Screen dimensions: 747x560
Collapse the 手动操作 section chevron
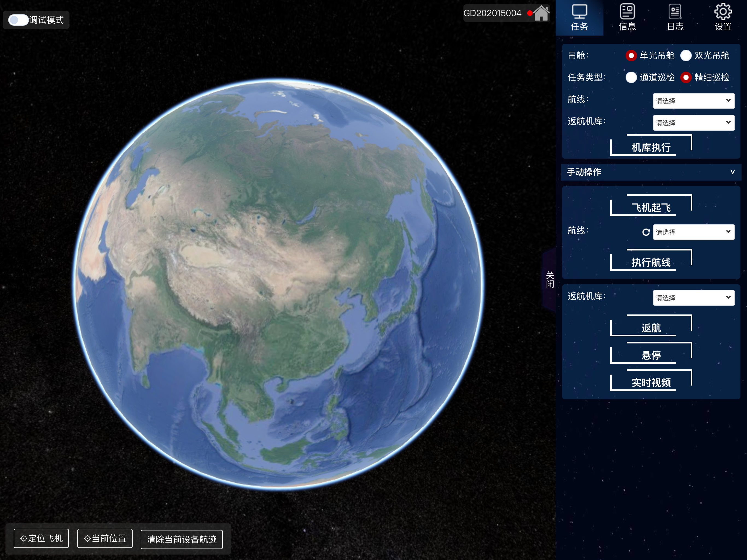(x=733, y=172)
